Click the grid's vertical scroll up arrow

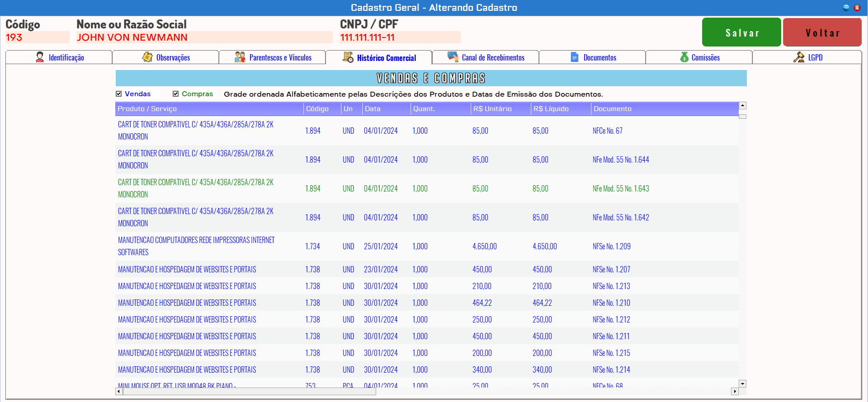point(742,106)
